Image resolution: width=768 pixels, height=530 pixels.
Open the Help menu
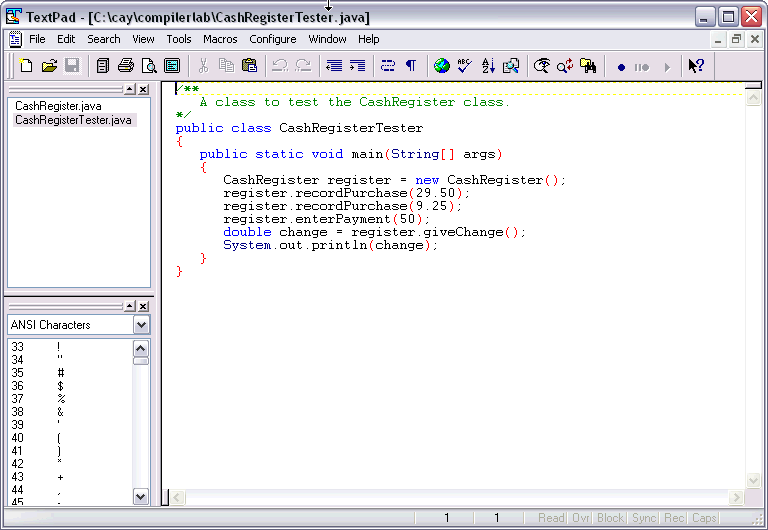click(x=368, y=39)
